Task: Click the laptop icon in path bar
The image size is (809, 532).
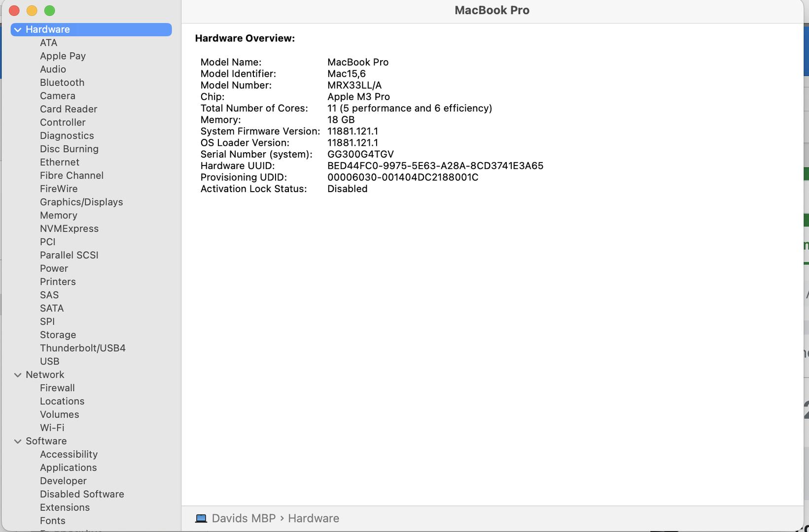Action: click(201, 518)
